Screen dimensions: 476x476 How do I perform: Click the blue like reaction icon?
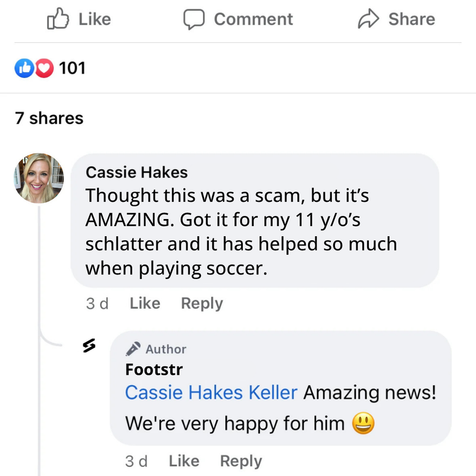click(x=23, y=68)
